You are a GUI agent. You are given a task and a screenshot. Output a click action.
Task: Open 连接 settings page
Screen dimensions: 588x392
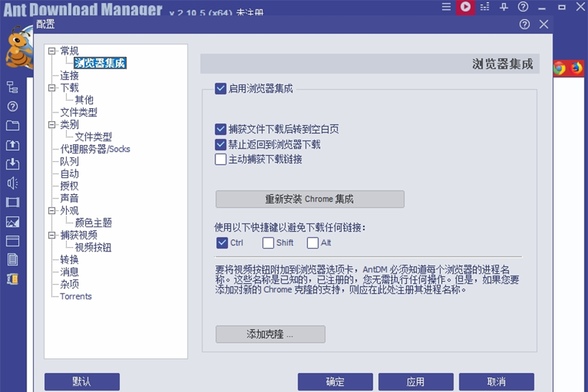click(69, 76)
